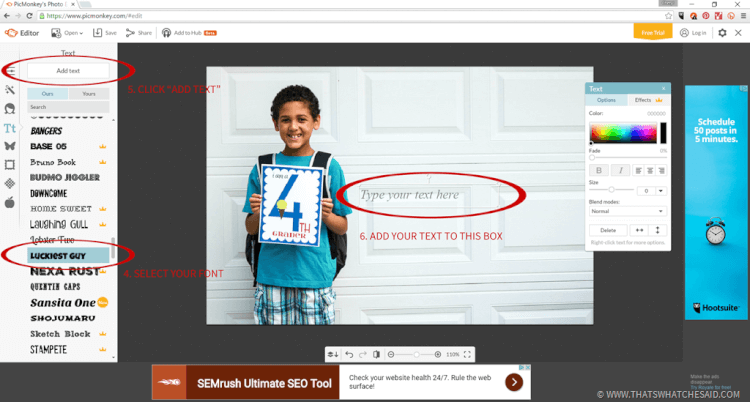Open the Overlays butterfly tool
The image size is (750, 402).
tap(10, 146)
